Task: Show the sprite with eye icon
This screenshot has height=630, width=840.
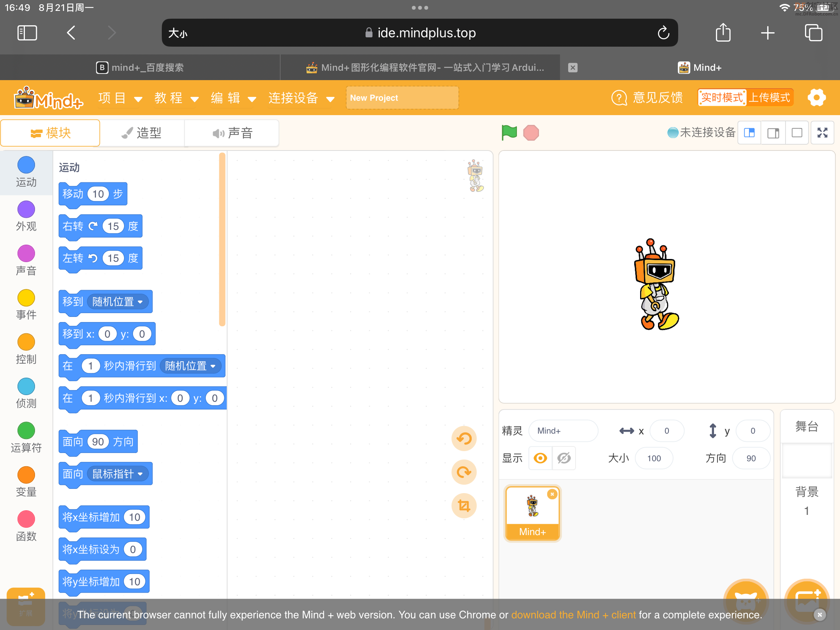Action: [x=540, y=458]
